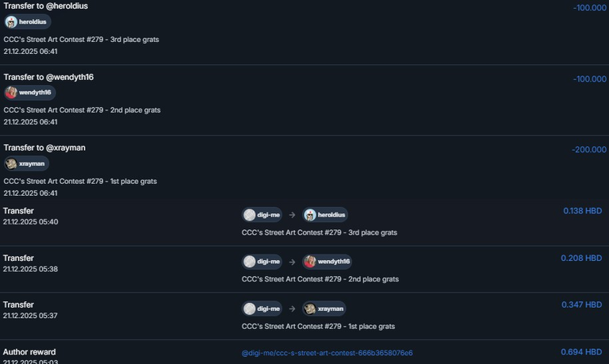This screenshot has width=609, height=364.
Task: Open xrayman recipient chip in 0.347 HBD transfer
Action: coord(324,308)
